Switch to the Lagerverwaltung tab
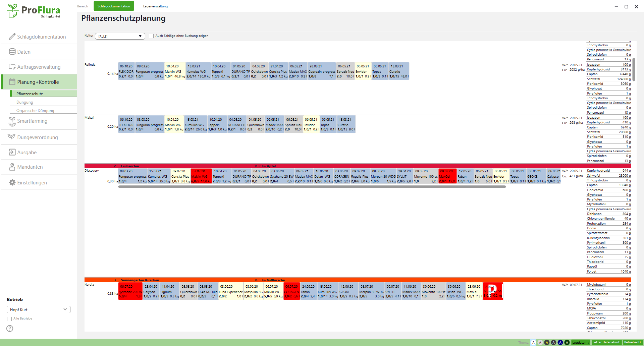Viewport: 644px width, 346px height. (x=155, y=6)
